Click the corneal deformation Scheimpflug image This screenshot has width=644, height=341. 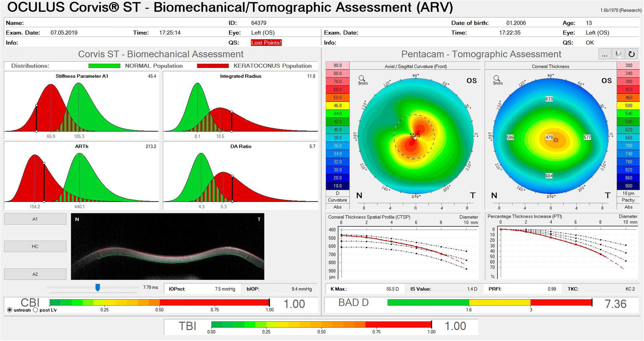[x=167, y=246]
